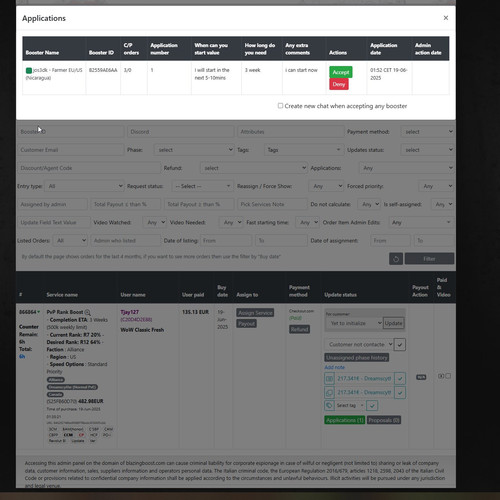Open the Entry type dropdown
Image resolution: width=500 pixels, height=500 pixels.
coord(84,186)
